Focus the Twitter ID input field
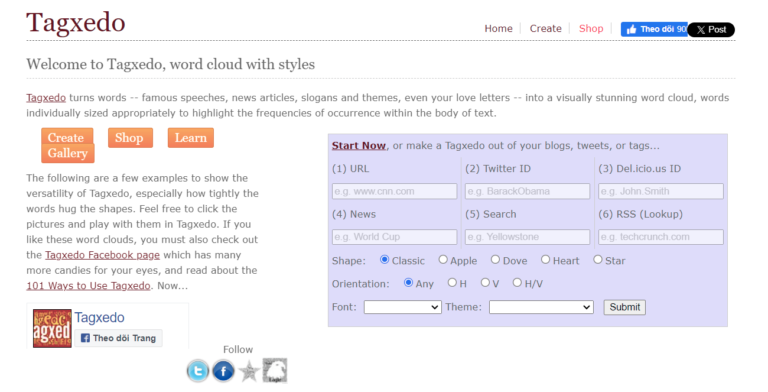The width and height of the screenshot is (768, 392). (528, 191)
